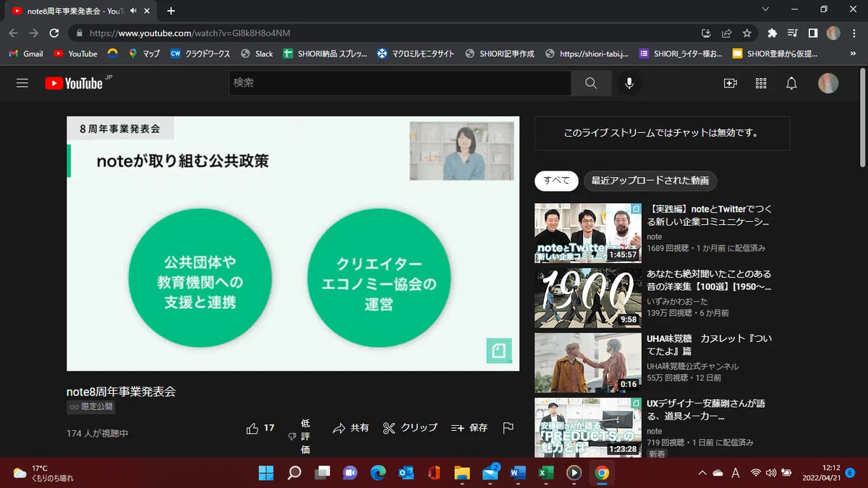Open the notifications bell
The height and width of the screenshot is (488, 868).
point(791,83)
